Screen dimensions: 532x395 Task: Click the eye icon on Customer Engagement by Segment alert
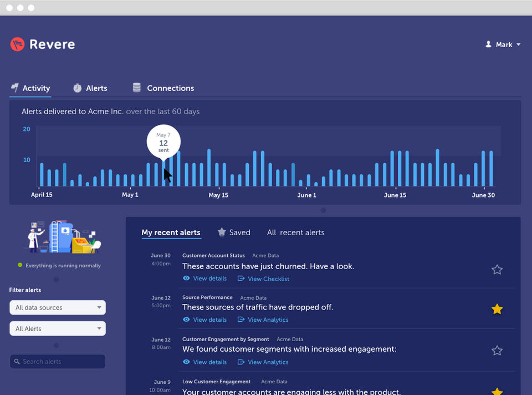pos(186,362)
